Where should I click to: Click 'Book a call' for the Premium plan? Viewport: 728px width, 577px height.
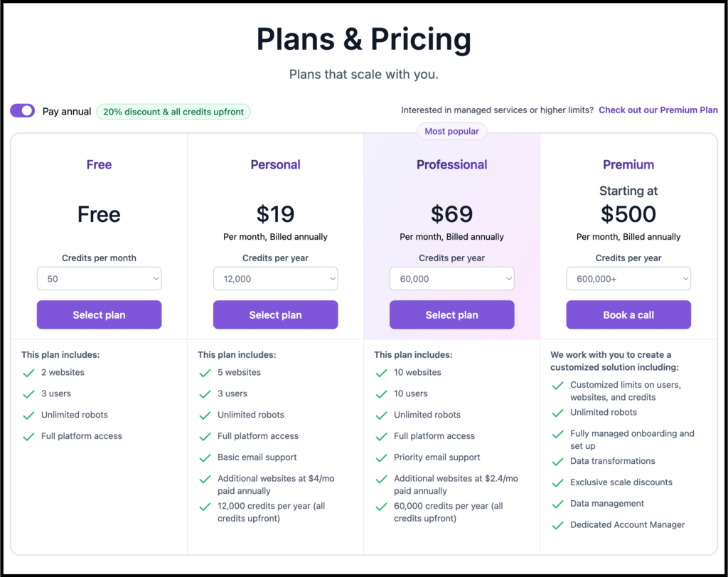tap(628, 314)
